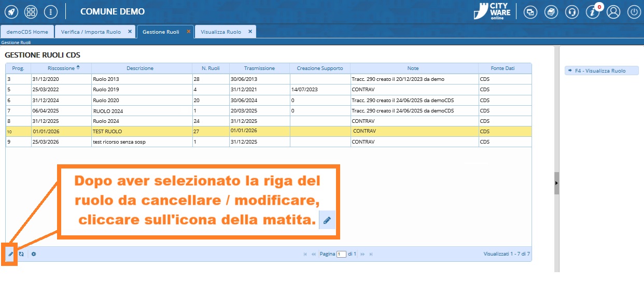Switch to Verifica / Importa Ruolo tab
Viewport: 644px width, 282px height.
tap(91, 32)
